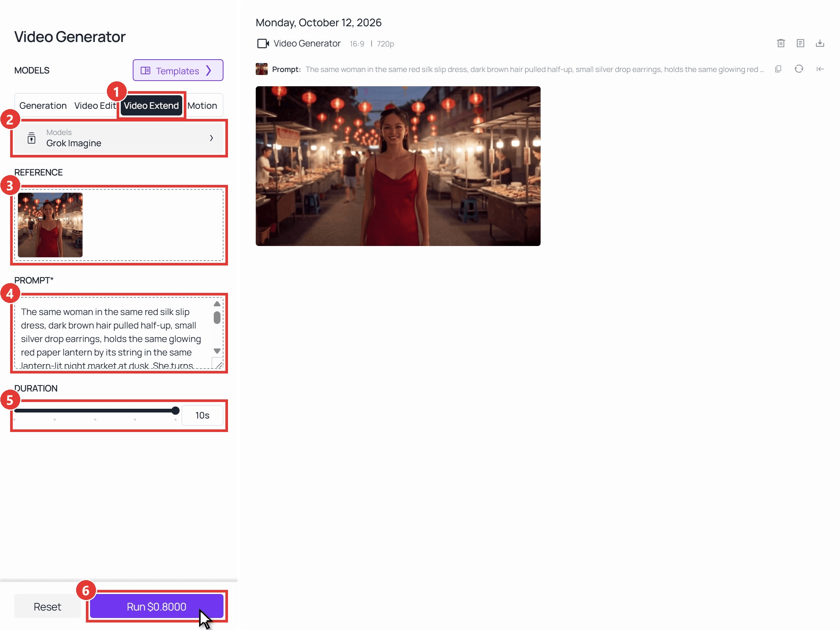
Task: Regenerate using the refresh icon
Action: [x=799, y=69]
